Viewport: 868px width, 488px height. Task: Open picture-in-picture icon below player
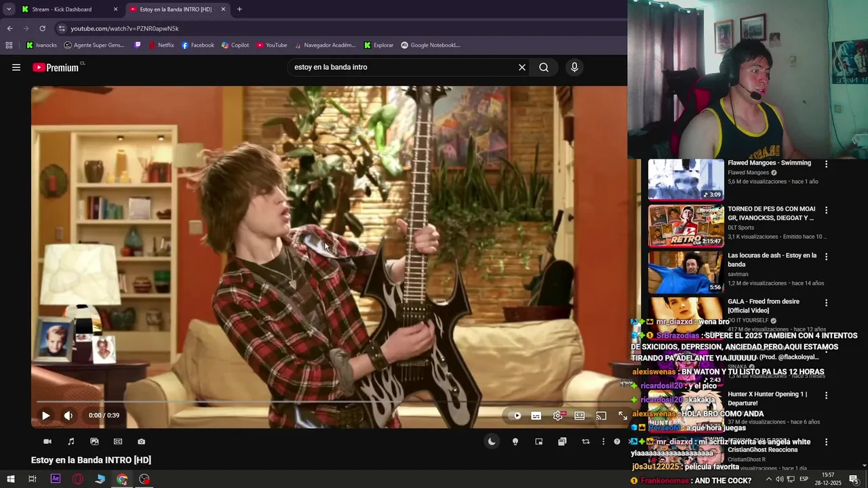(538, 441)
